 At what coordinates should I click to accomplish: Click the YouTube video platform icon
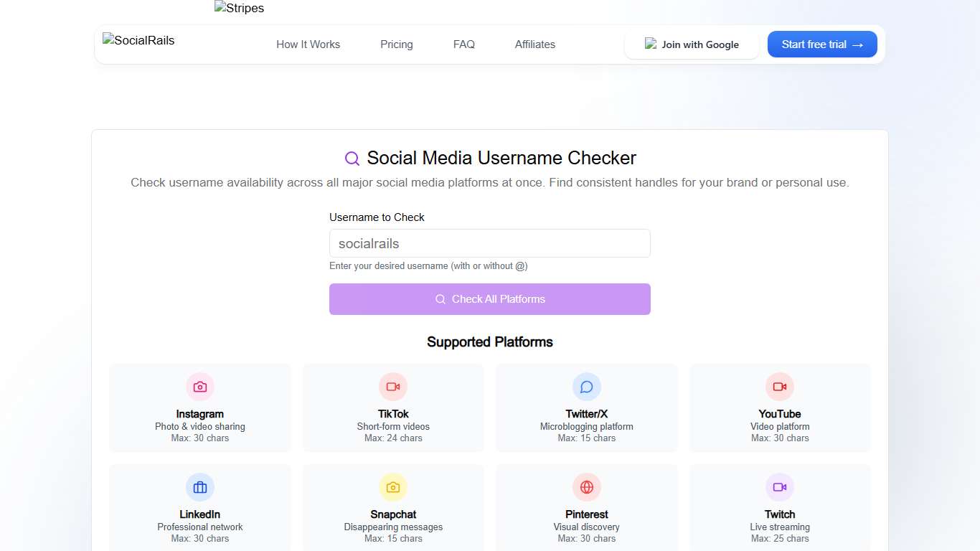(x=780, y=386)
